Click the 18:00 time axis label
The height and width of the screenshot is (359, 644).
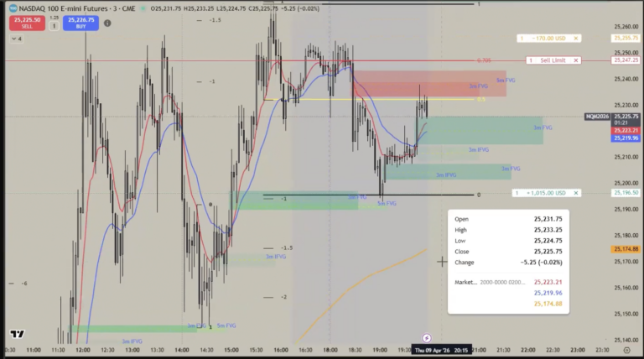click(330, 351)
